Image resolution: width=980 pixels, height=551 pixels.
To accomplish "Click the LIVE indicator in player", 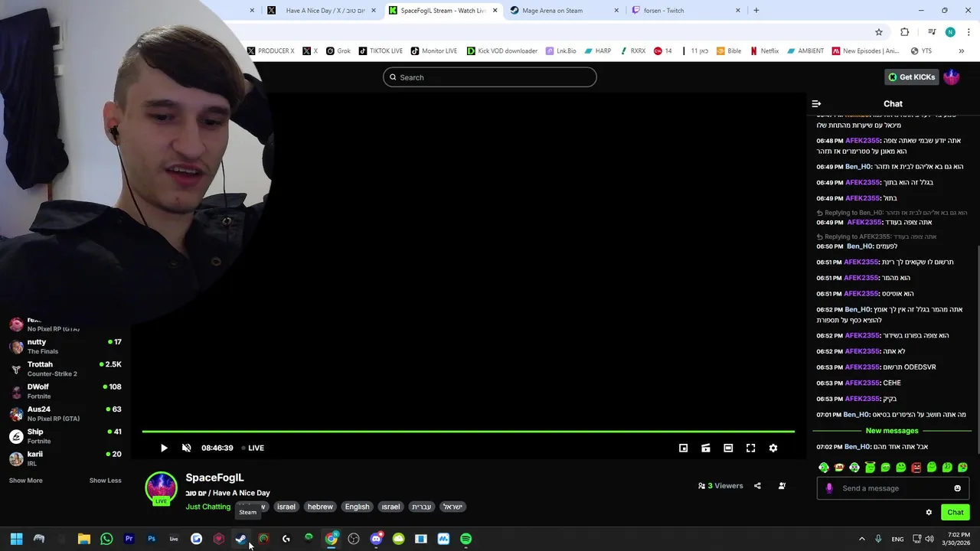I will (253, 448).
